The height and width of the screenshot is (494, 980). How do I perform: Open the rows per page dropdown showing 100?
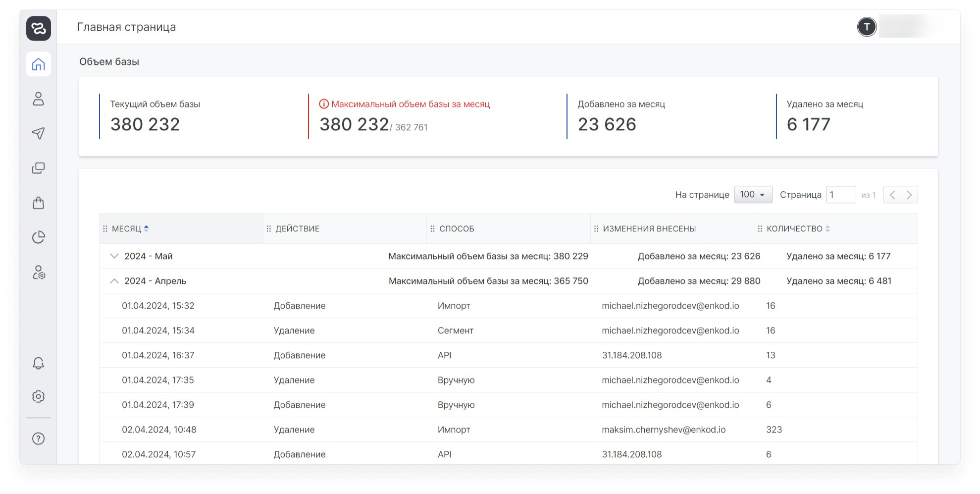(753, 195)
